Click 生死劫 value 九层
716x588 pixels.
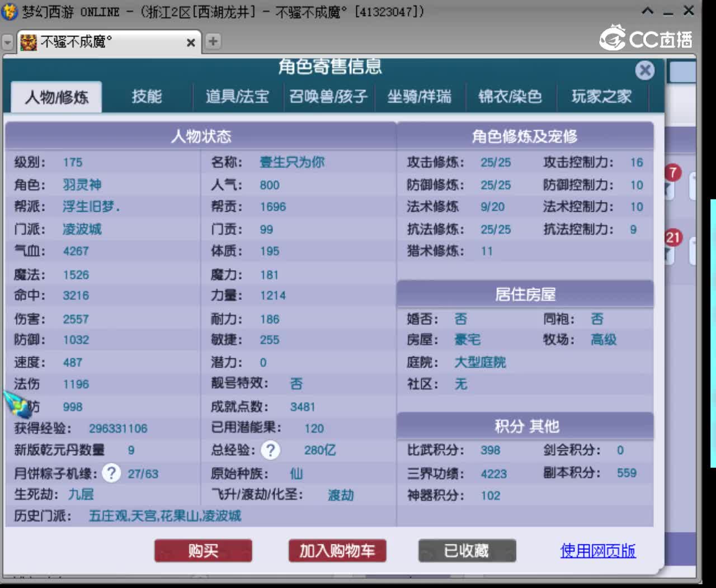pos(81,495)
